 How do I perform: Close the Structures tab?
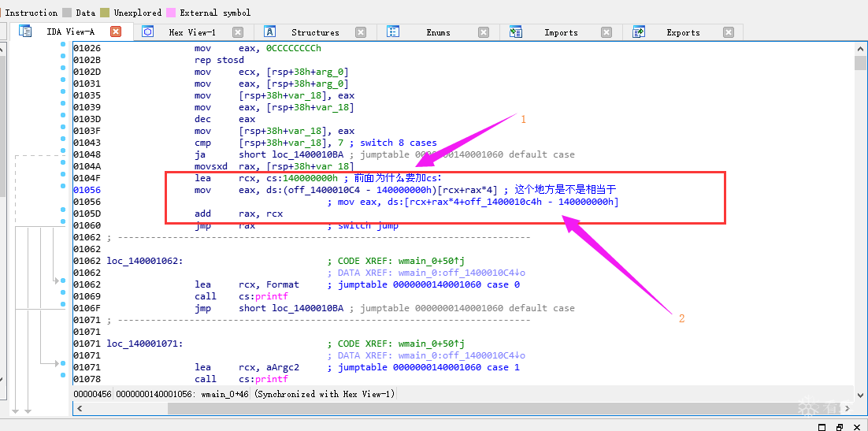click(361, 32)
